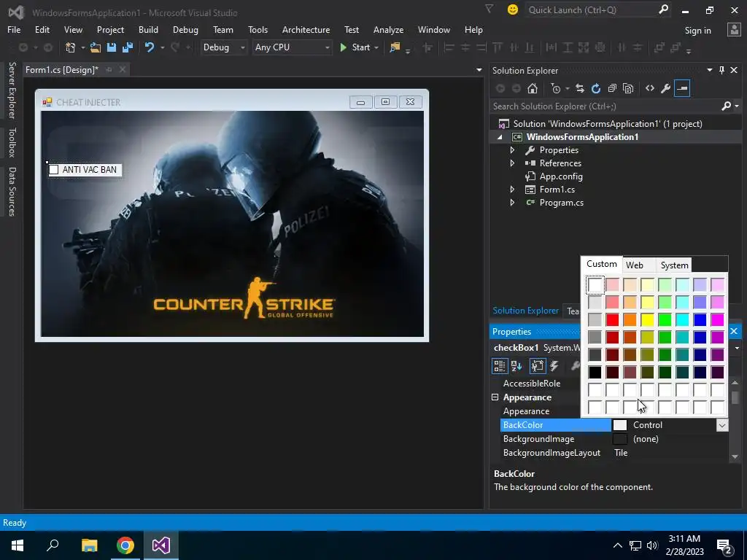This screenshot has width=747, height=560.
Task: Open Google Chrome from the taskbar
Action: click(x=125, y=545)
